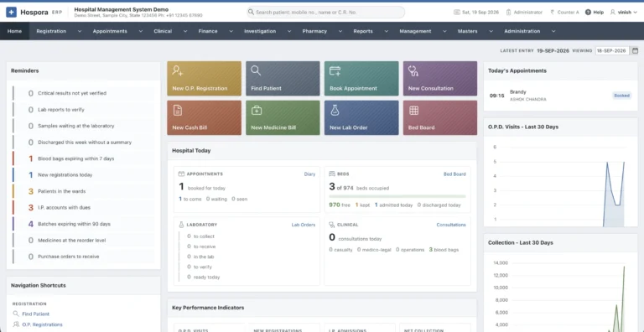Open the Pharmacy menu
Screen dimensions: 644x332
(x=314, y=31)
